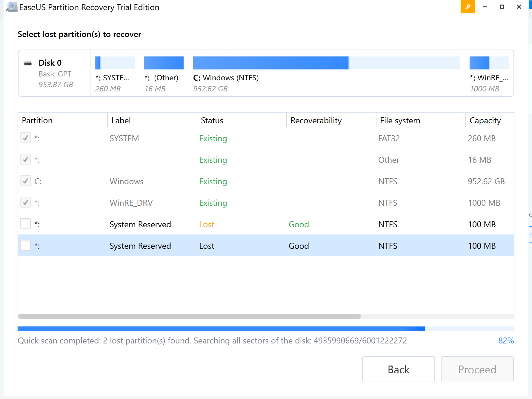This screenshot has width=532, height=399.
Task: Select the C: Windows partition bar
Action: (326, 63)
